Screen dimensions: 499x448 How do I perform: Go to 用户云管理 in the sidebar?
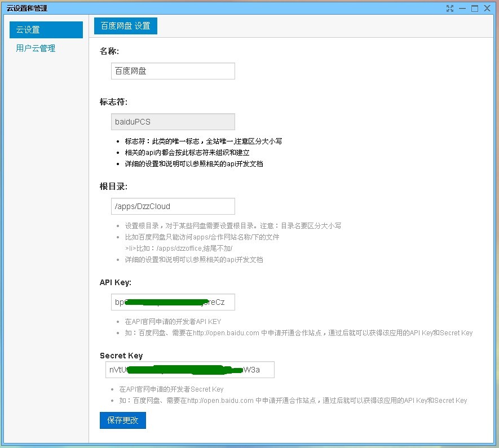tap(36, 48)
